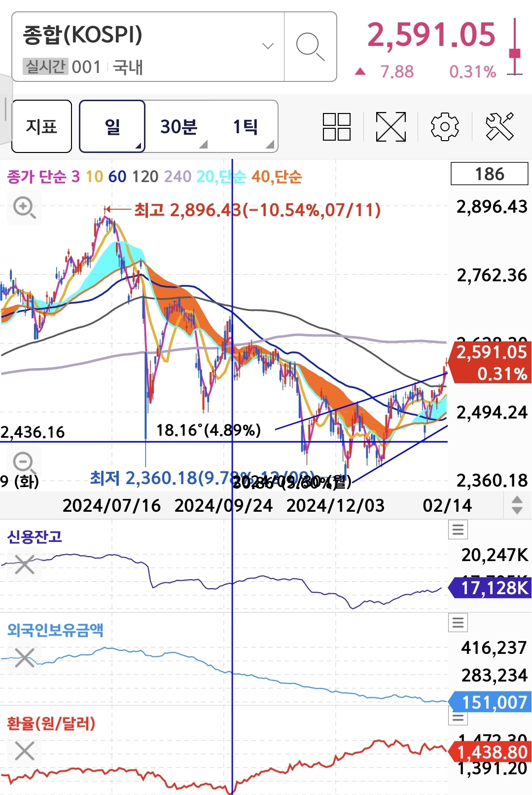Viewport: 532px width, 795px height.
Task: Open the 환율 panel menu icon
Action: tap(458, 717)
